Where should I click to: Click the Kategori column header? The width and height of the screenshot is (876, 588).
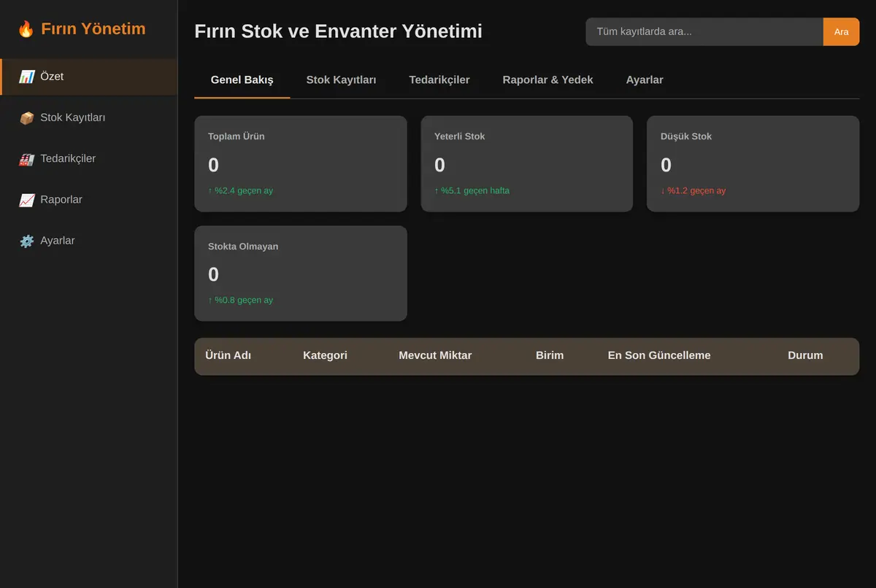pos(325,355)
